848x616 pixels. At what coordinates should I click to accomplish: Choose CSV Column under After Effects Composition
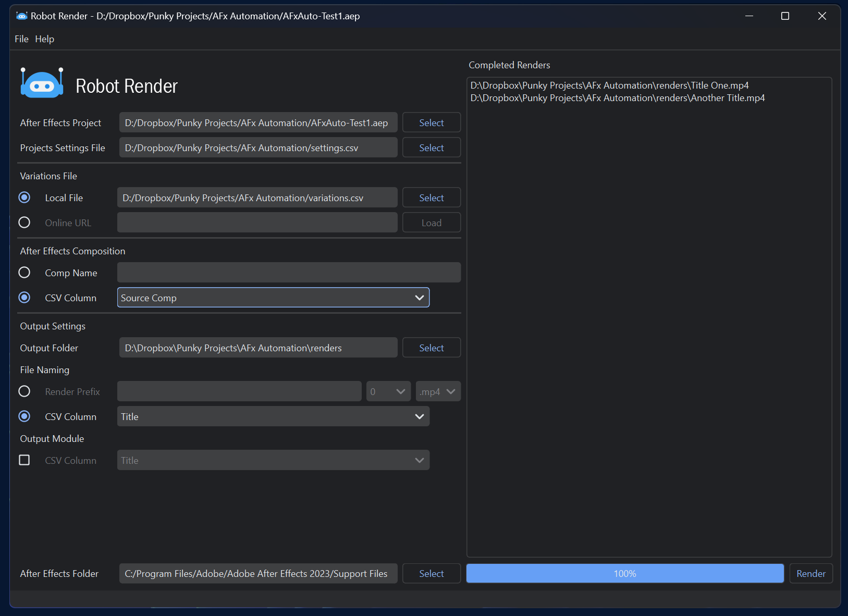(24, 298)
